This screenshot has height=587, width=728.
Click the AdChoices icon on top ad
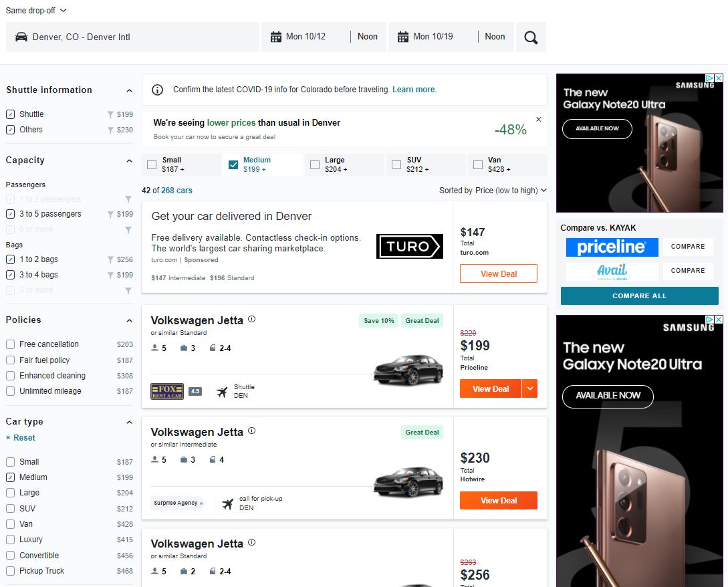pyautogui.click(x=710, y=78)
